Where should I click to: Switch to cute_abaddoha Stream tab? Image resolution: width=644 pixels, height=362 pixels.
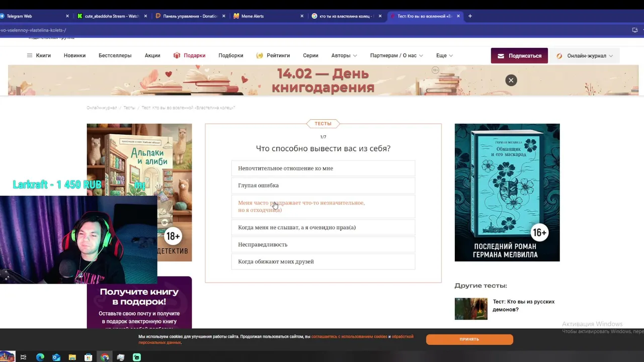coord(112,16)
